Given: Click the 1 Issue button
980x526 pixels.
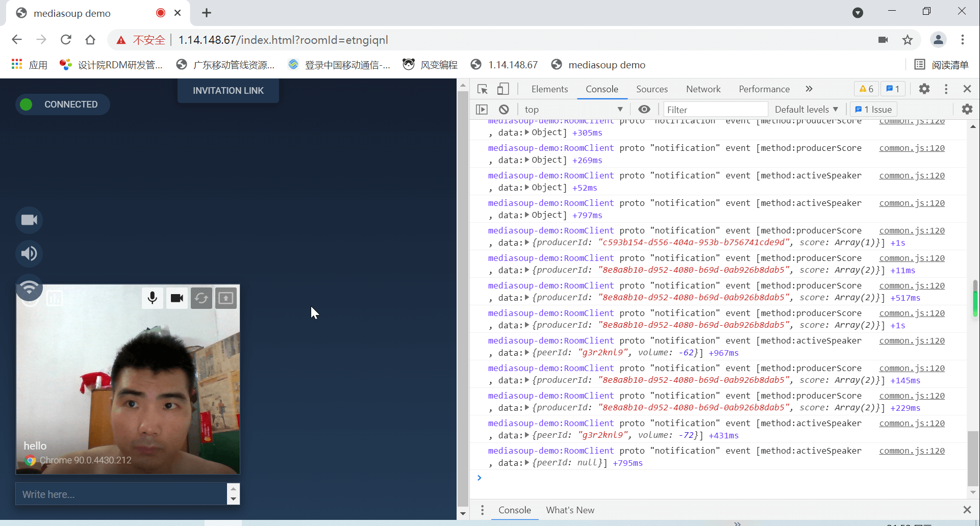Looking at the screenshot, I should tap(873, 110).
